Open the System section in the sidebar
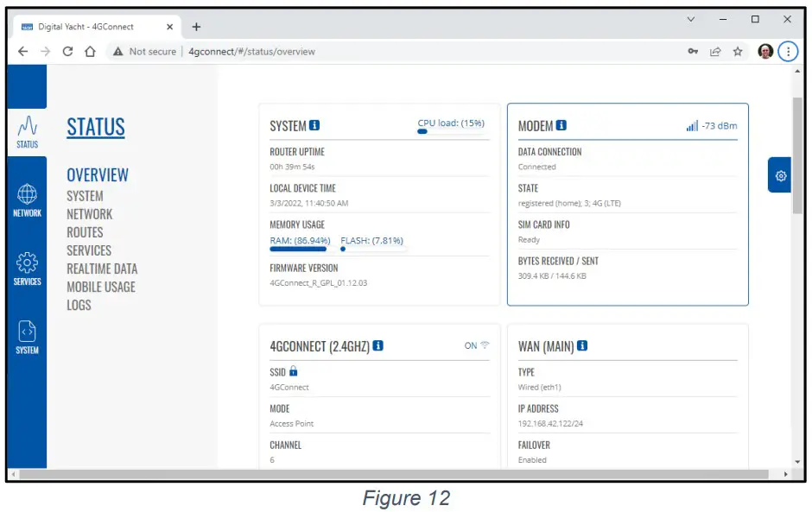Image resolution: width=812 pixels, height=512 pixels. 27,338
